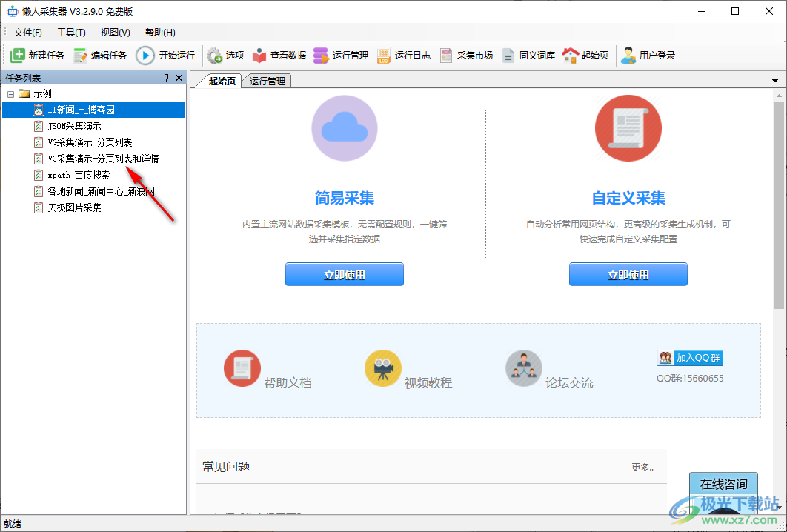Select the 天极图片采集 task
787x532 pixels.
pyautogui.click(x=74, y=207)
